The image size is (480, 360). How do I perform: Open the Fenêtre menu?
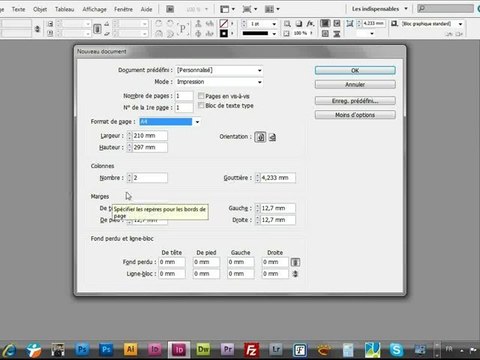coord(123,9)
